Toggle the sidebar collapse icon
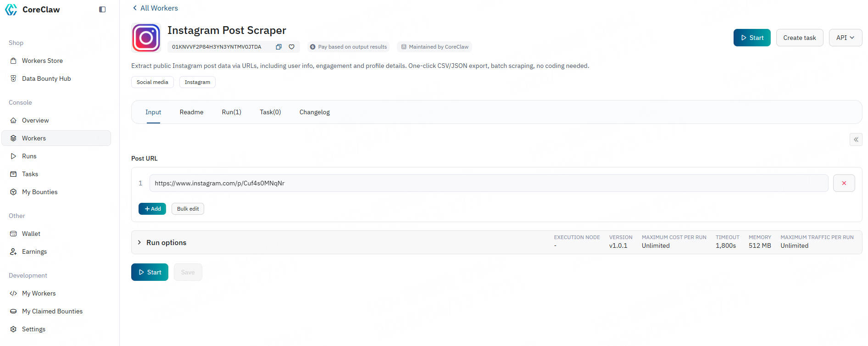868x346 pixels. 102,10
